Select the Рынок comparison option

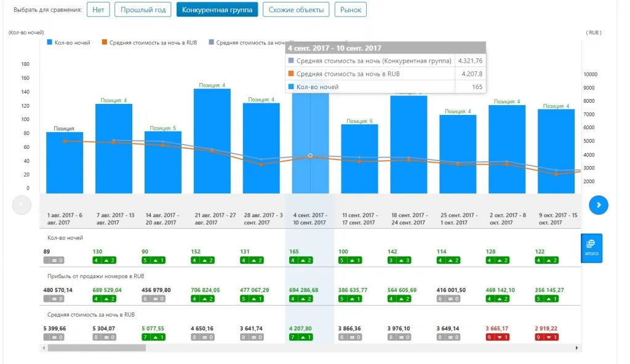tap(351, 10)
